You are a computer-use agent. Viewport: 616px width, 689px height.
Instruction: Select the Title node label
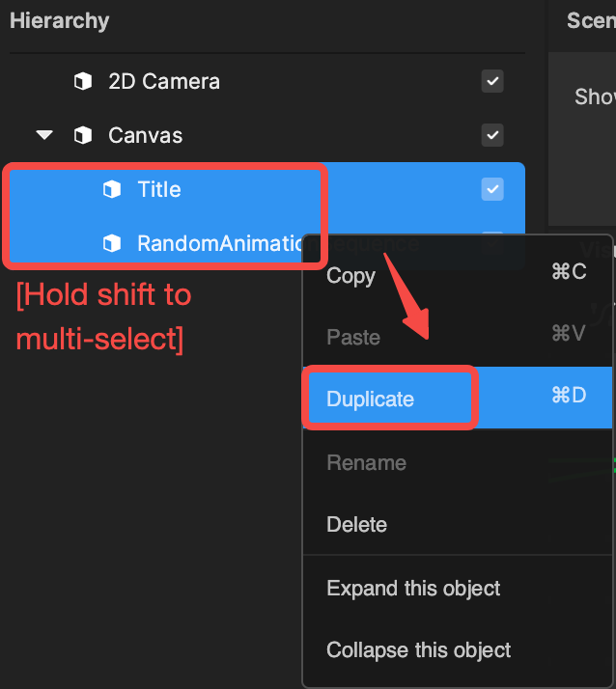point(159,189)
